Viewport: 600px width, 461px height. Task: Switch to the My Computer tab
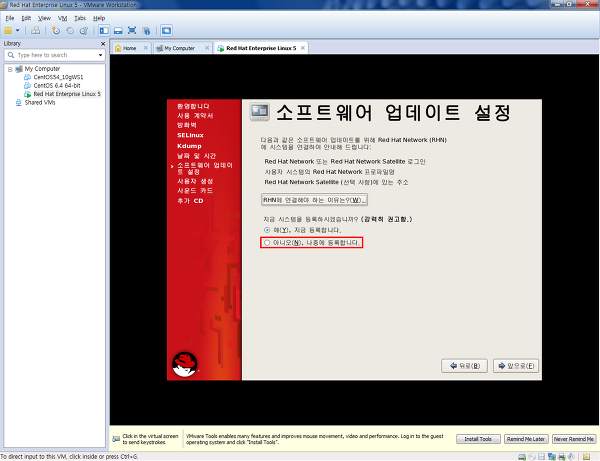click(179, 48)
